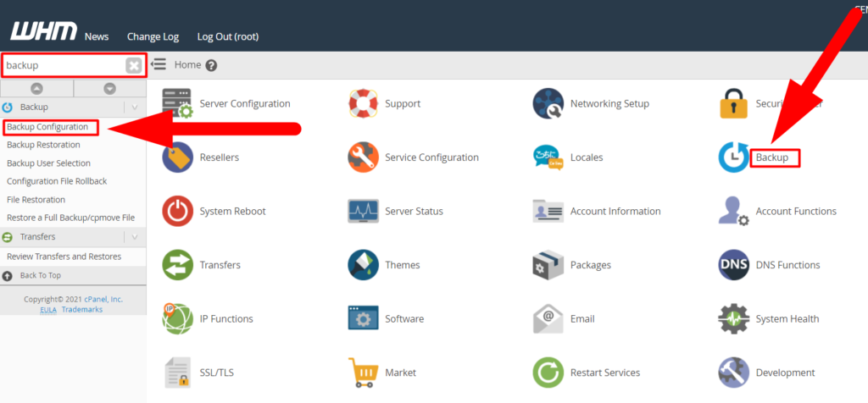Open the DNS Functions icon
Screen dimensions: 868x403
click(x=733, y=265)
